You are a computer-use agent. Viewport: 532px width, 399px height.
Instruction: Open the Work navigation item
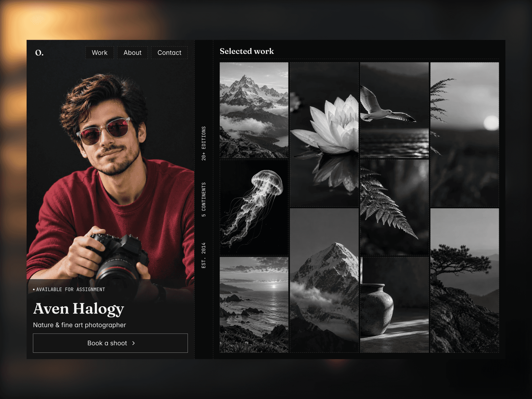click(x=99, y=53)
